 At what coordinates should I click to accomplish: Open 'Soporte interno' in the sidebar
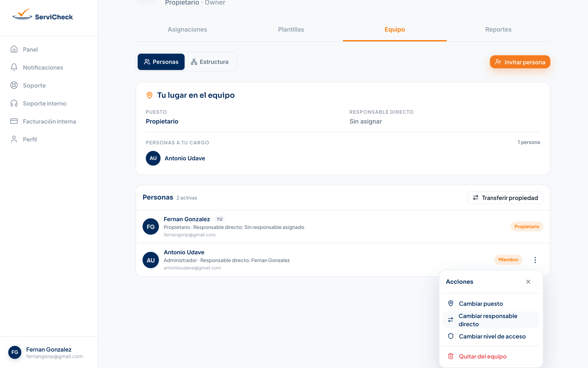click(49, 103)
